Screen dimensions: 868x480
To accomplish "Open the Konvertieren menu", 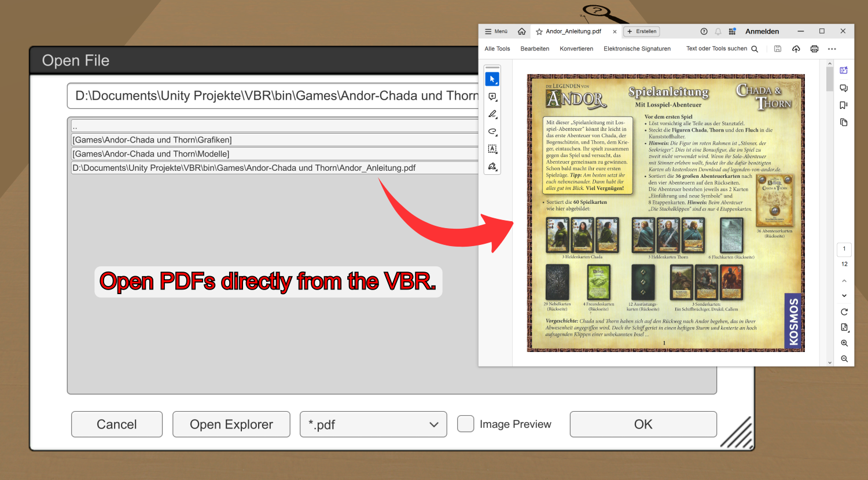I will point(576,49).
